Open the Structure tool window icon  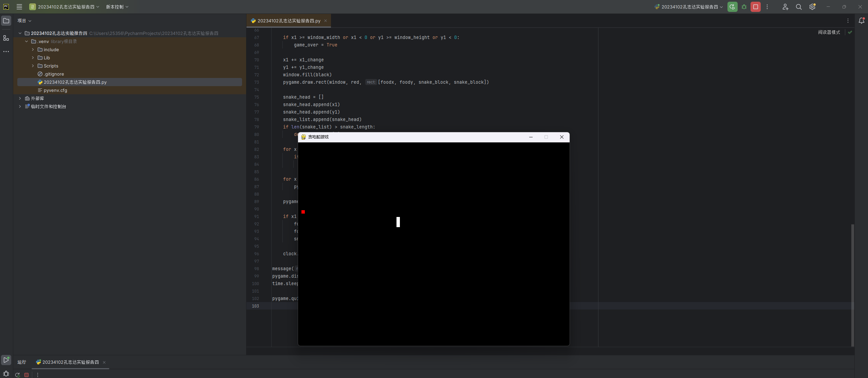point(6,38)
